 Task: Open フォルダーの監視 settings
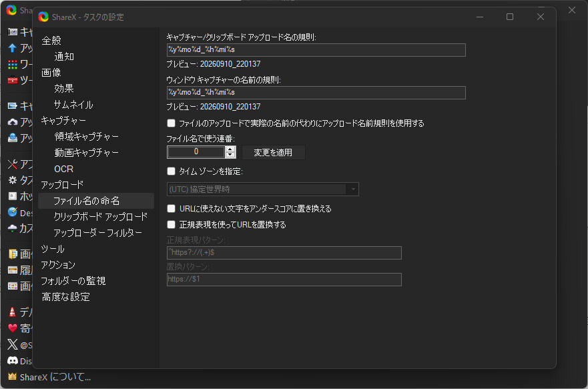73,281
